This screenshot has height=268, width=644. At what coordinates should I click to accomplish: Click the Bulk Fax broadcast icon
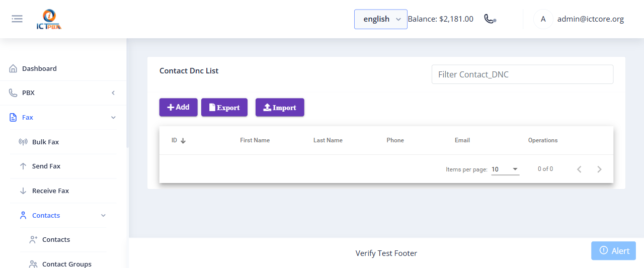[23, 142]
